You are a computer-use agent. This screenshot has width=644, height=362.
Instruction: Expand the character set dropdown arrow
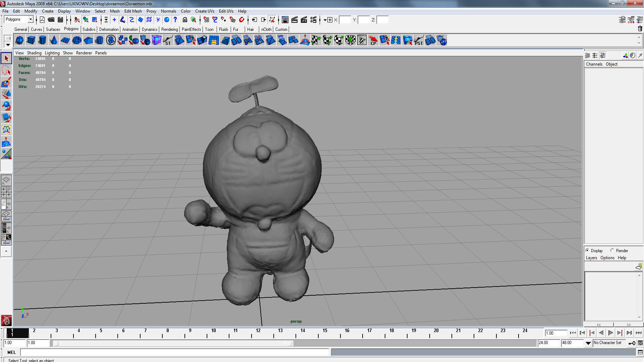(588, 343)
